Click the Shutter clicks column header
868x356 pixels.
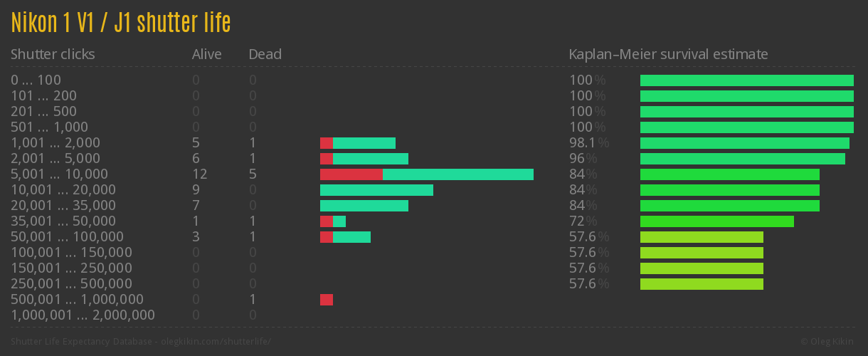pyautogui.click(x=53, y=54)
